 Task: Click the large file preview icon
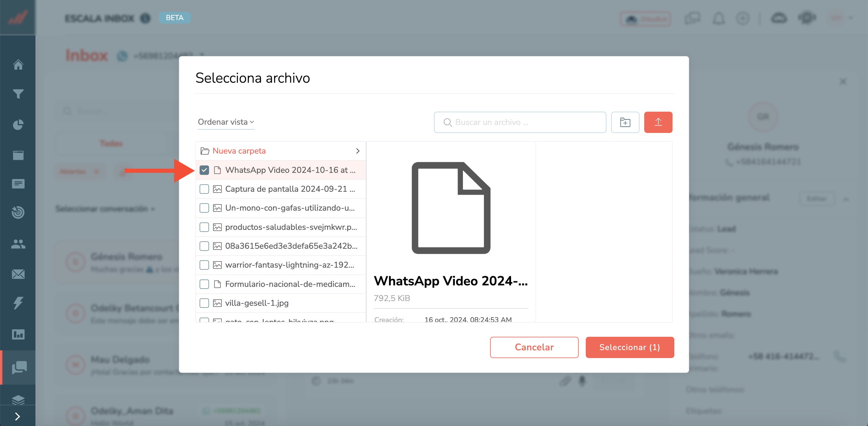pyautogui.click(x=451, y=208)
